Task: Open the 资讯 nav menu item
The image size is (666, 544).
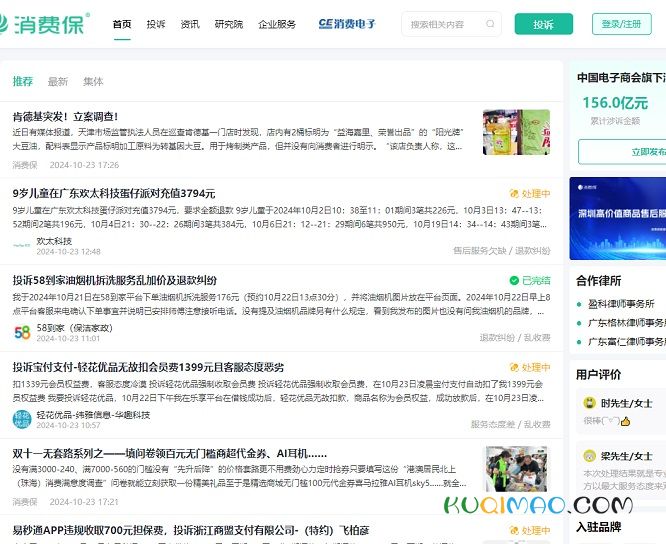Action: pyautogui.click(x=190, y=24)
